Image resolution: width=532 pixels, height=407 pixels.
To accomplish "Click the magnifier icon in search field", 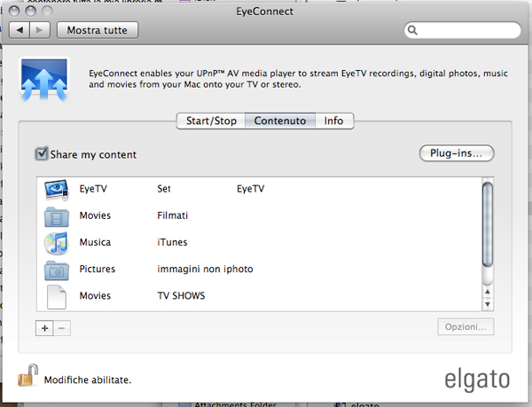I will (x=414, y=31).
